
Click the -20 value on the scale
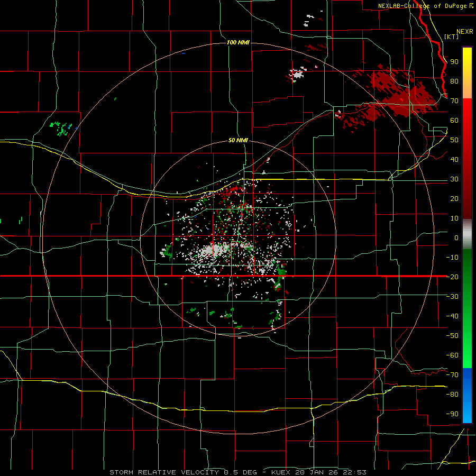click(452, 277)
